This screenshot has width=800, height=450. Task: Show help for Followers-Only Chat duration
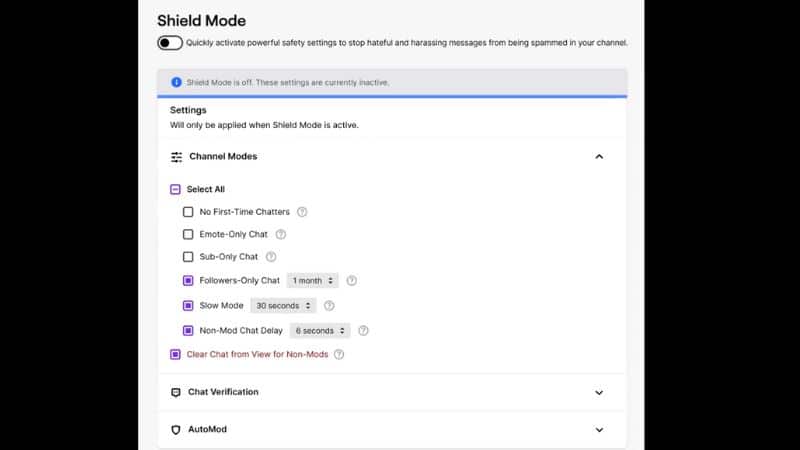click(352, 281)
